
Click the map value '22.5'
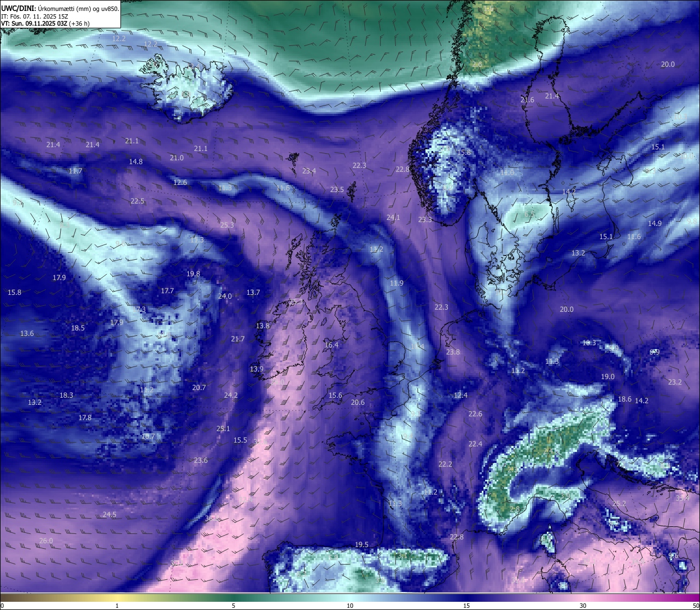[x=137, y=201]
